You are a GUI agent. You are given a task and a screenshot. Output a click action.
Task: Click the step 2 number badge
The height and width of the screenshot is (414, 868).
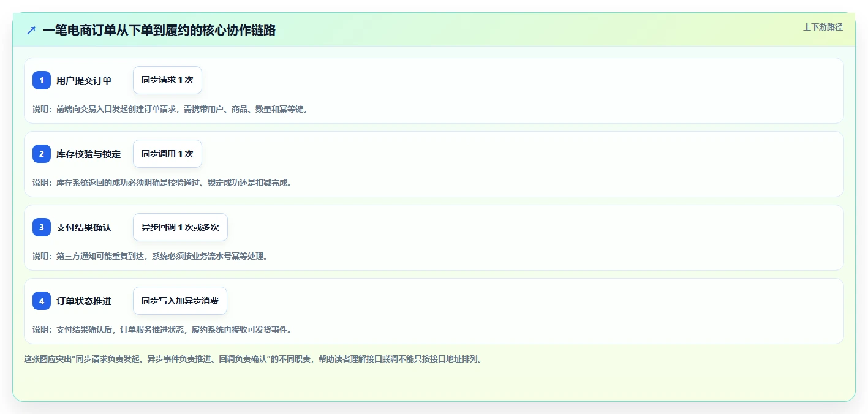[42, 154]
